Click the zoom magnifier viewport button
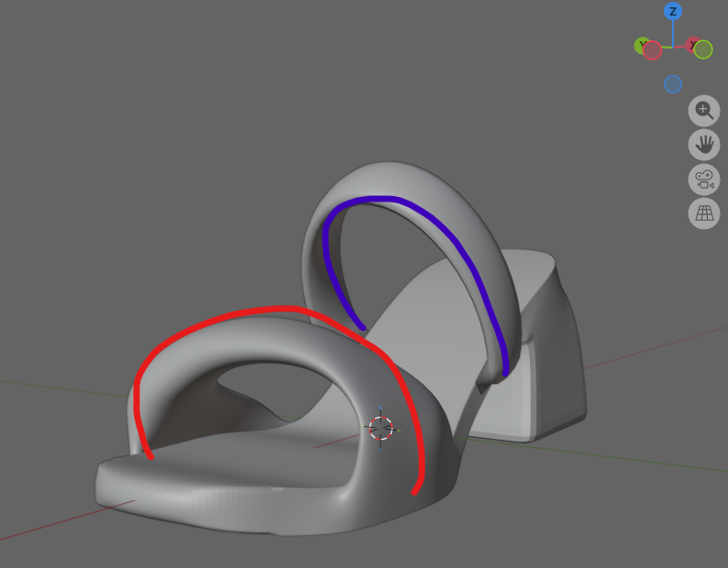This screenshot has height=568, width=728. 703,111
